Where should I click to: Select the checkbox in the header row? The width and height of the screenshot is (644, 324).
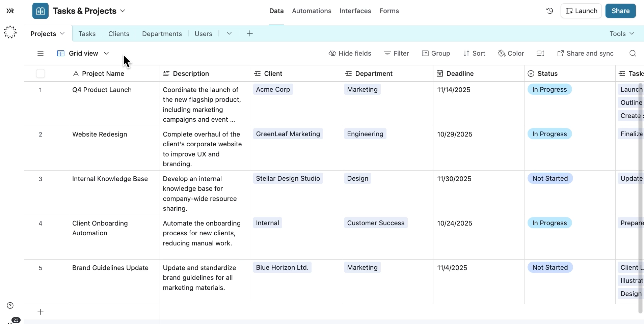click(x=40, y=73)
